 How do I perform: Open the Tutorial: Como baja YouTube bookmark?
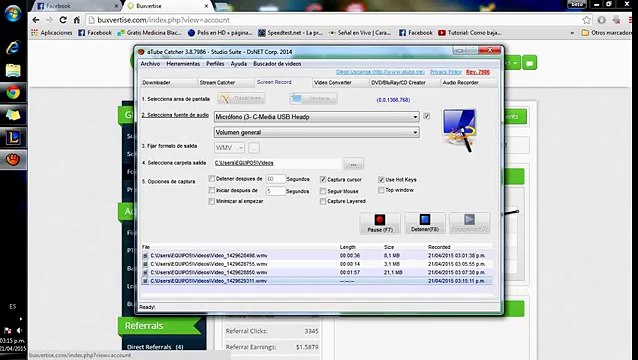(x=469, y=33)
